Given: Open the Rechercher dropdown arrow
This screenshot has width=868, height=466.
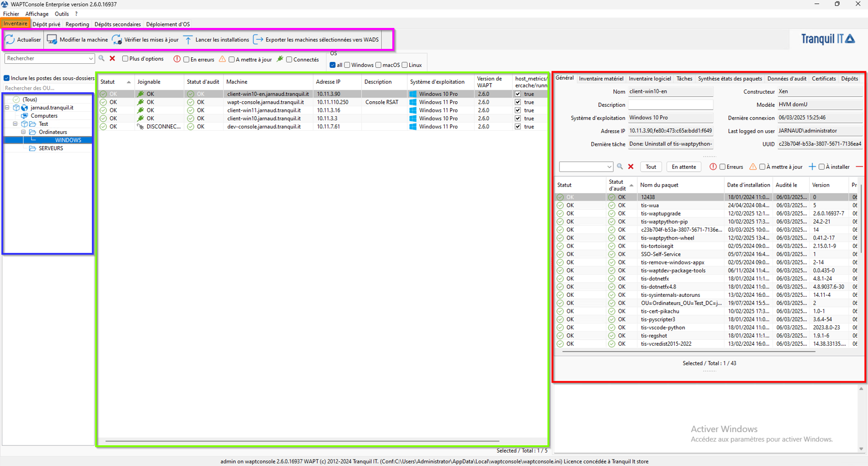Looking at the screenshot, I should coord(90,59).
